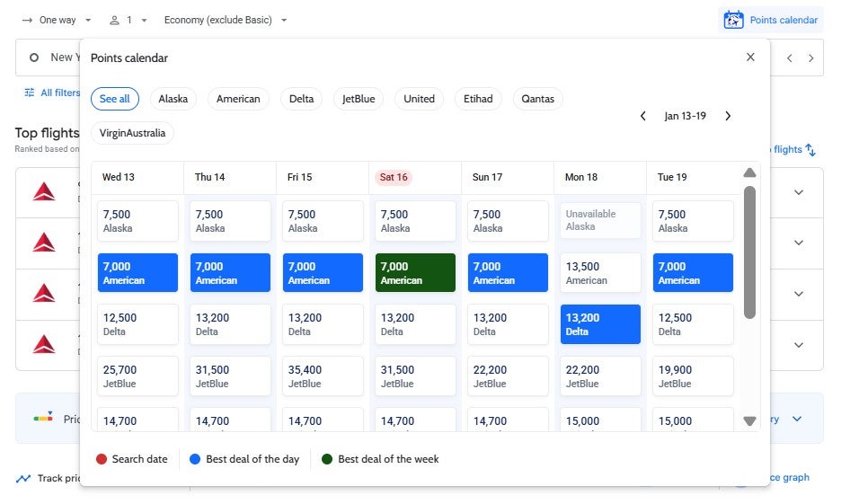
Task: Click the Sat 16 search date header
Action: click(x=394, y=177)
